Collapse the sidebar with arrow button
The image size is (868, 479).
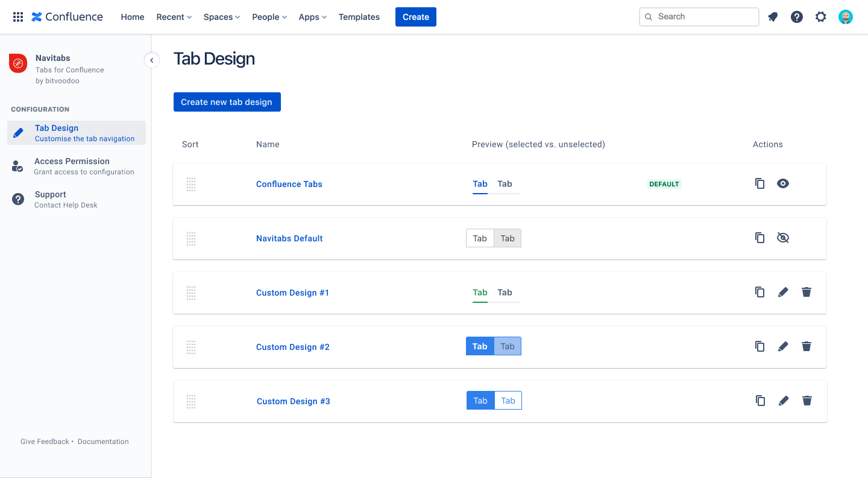152,60
